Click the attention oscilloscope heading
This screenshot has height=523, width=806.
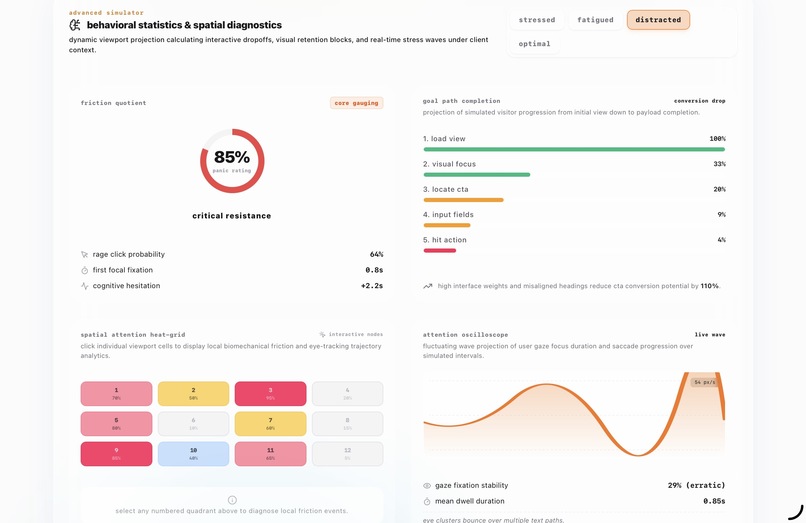coord(465,335)
